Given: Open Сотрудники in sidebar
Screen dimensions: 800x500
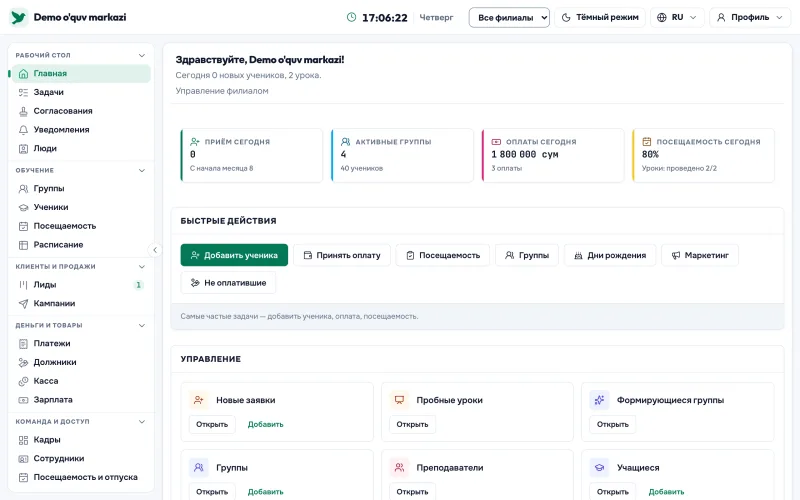Looking at the screenshot, I should pyautogui.click(x=81, y=459).
